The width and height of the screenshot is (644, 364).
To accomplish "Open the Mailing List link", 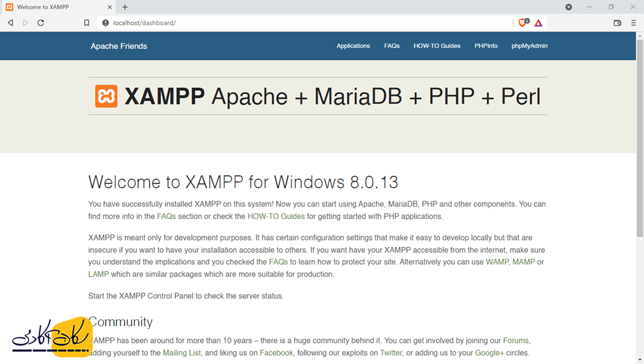I will (182, 353).
